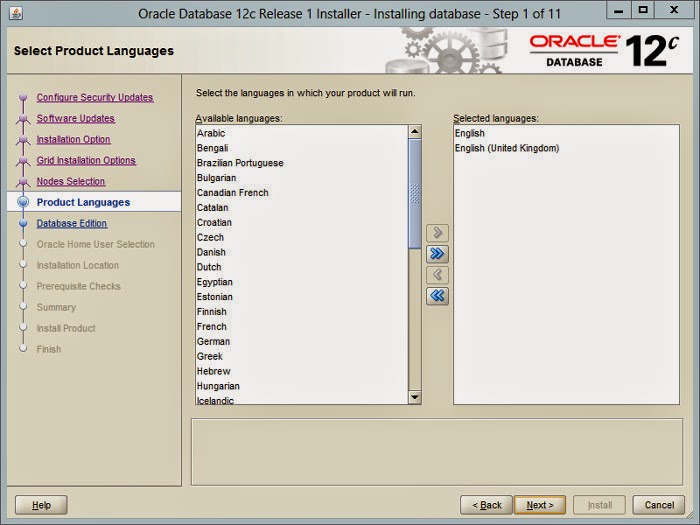Click the add selected language arrow button

click(x=437, y=233)
